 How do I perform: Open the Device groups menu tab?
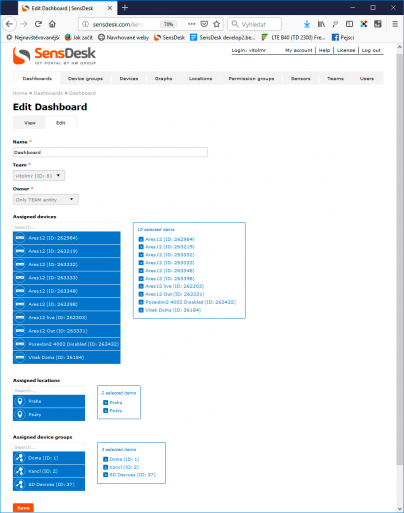(85, 78)
